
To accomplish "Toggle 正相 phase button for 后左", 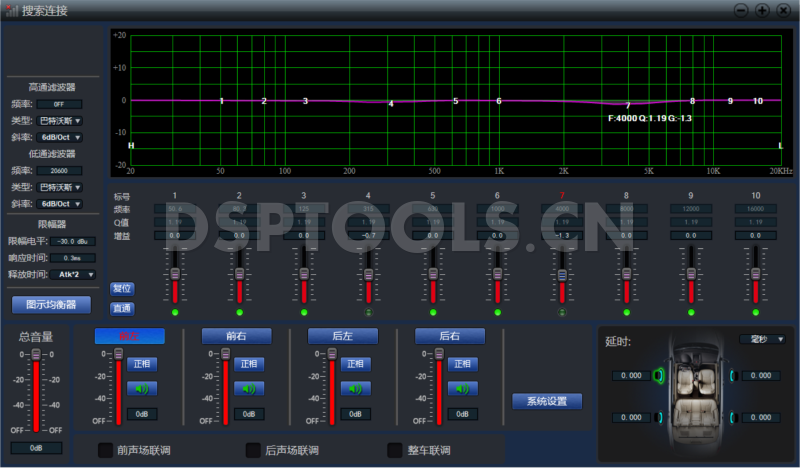I will [x=356, y=364].
